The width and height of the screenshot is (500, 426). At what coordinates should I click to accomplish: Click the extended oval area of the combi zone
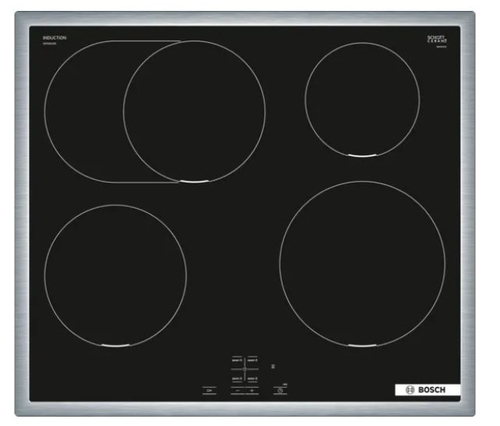[x=83, y=111]
